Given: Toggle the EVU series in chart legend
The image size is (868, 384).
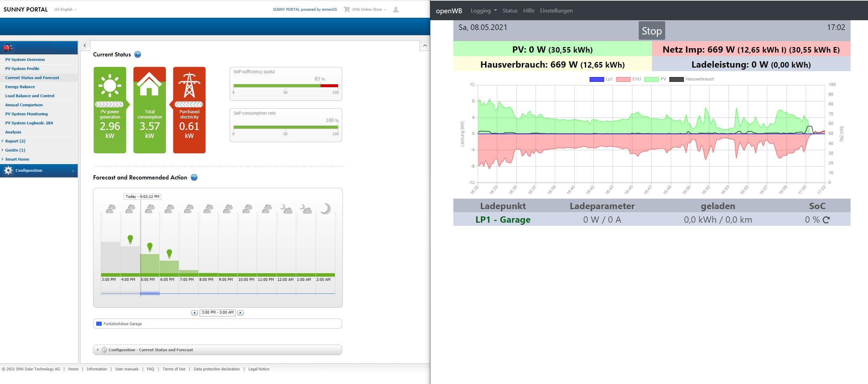Looking at the screenshot, I should tap(623, 79).
